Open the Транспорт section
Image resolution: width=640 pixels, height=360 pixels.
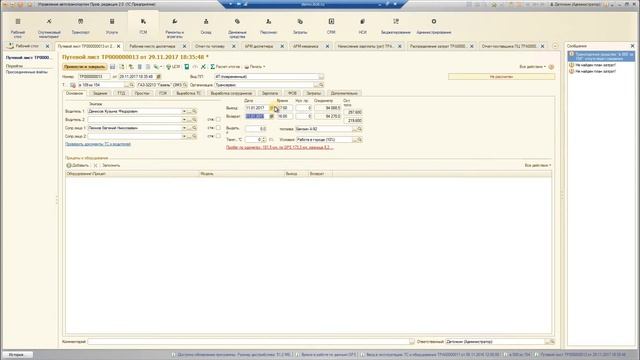click(80, 27)
